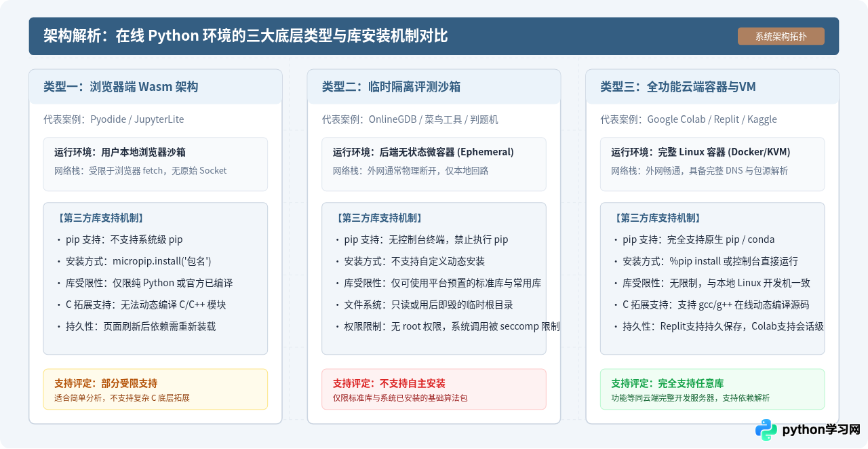Click 权限限制：无 root 权限 seccomp bullet
The image size is (868, 449).
448,326
